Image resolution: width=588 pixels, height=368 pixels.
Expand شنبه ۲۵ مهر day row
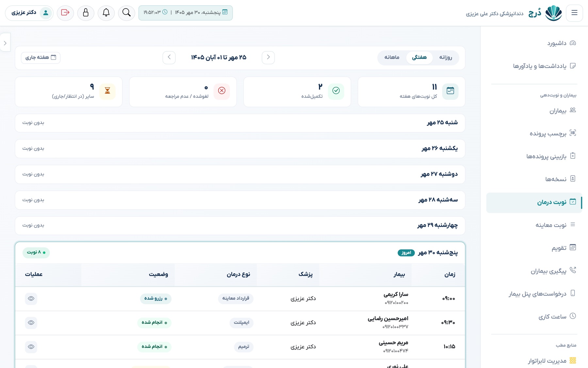click(240, 123)
